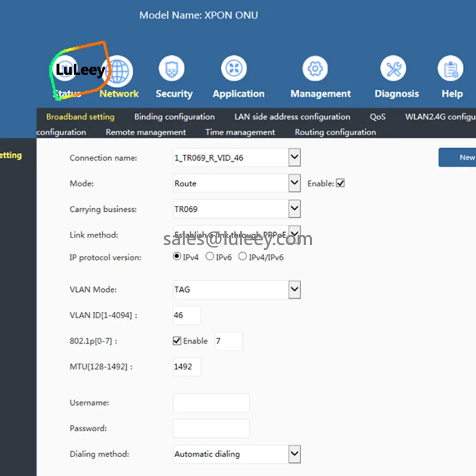Open Time management tab
The width and height of the screenshot is (476, 476).
(x=240, y=132)
